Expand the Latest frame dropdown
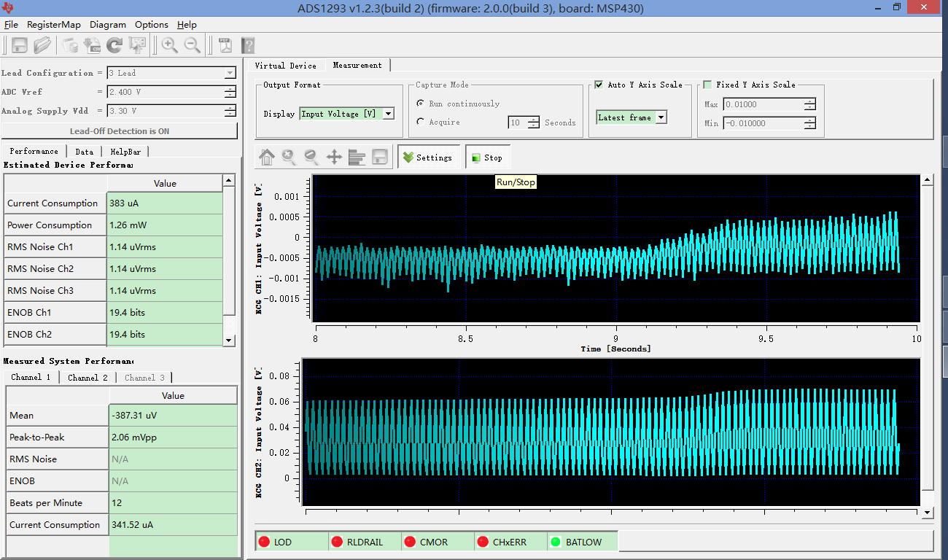The image size is (948, 560). pos(661,117)
